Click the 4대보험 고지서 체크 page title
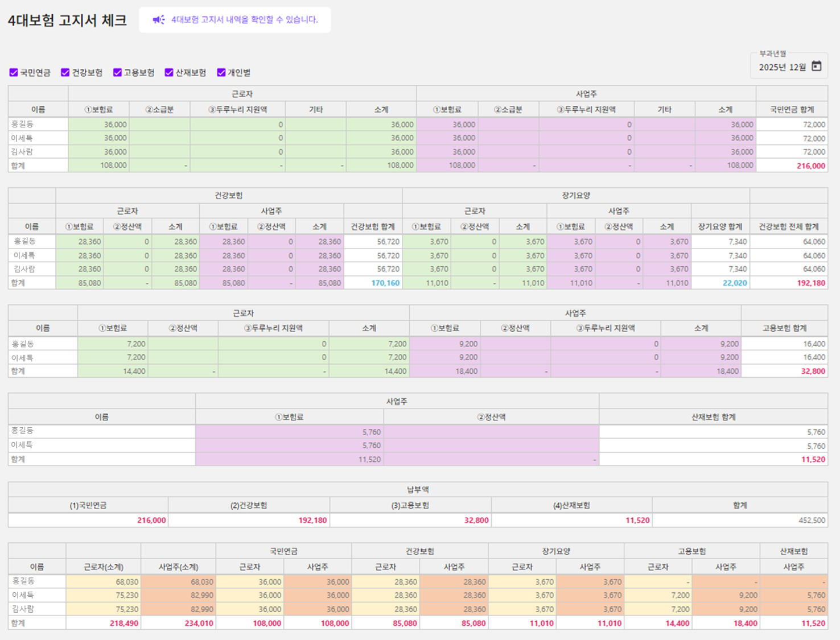 point(67,20)
